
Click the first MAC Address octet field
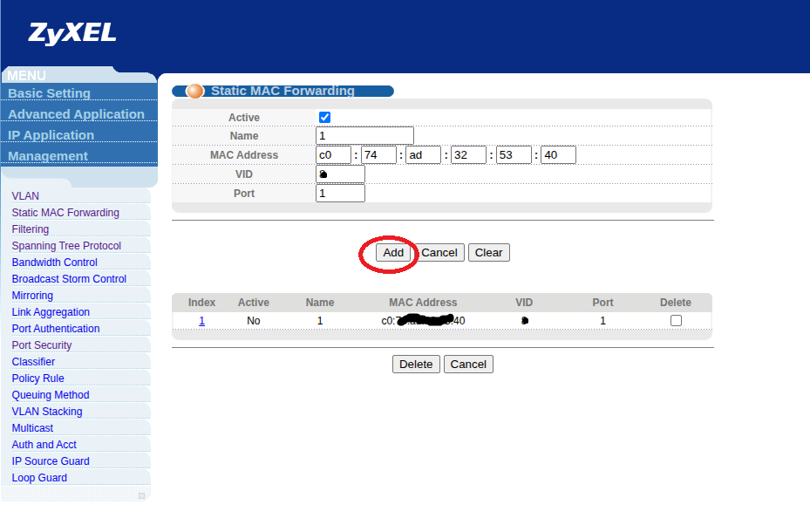333,155
